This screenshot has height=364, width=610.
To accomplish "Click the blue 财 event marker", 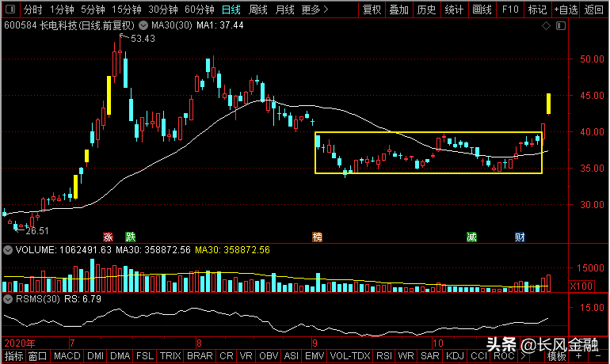I will [519, 237].
